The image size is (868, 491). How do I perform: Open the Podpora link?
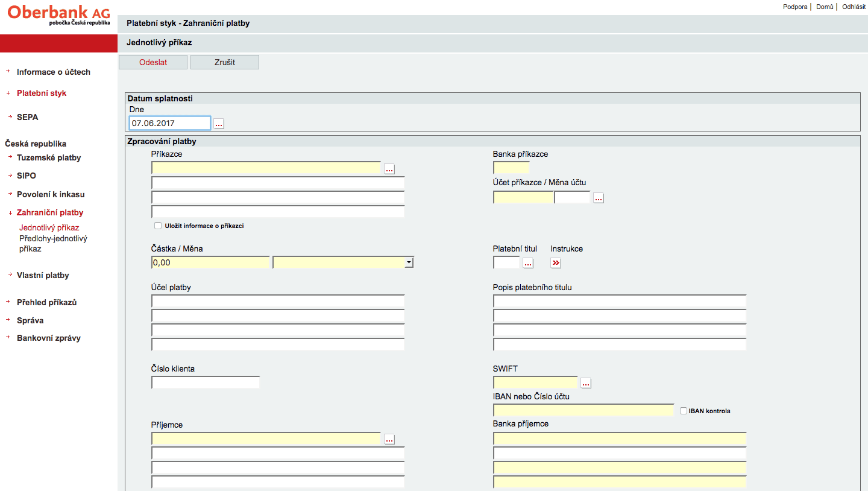point(795,7)
